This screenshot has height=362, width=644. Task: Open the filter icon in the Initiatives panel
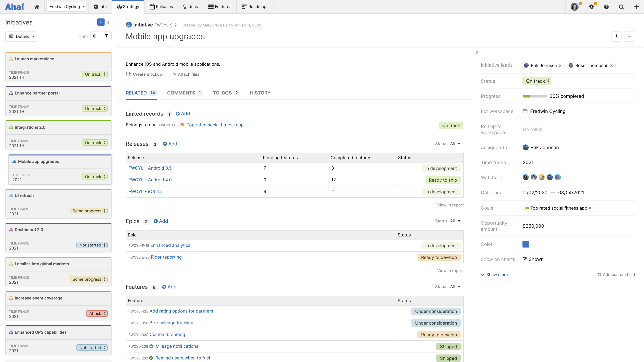tap(106, 36)
